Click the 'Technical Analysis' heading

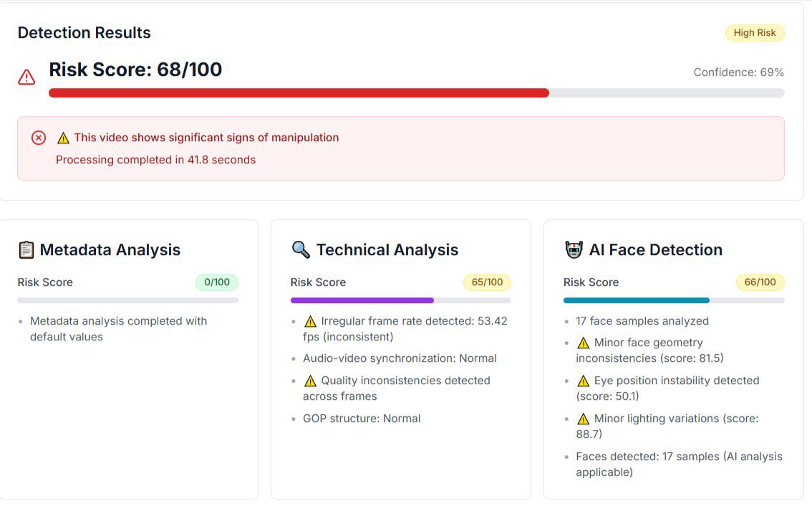click(387, 250)
